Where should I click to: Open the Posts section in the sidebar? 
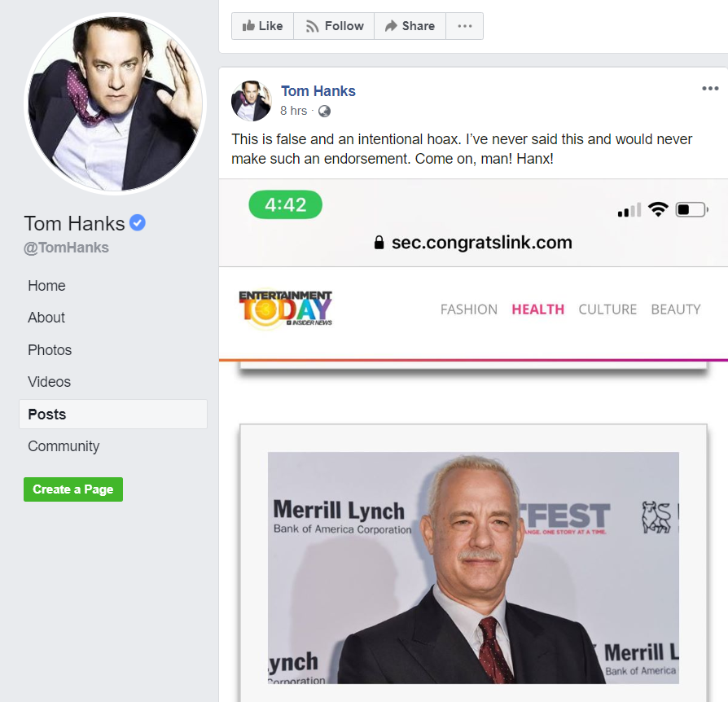coord(45,414)
